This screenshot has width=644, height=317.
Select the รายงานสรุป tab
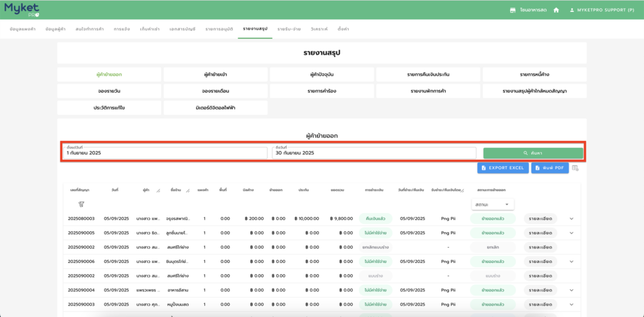tap(255, 29)
